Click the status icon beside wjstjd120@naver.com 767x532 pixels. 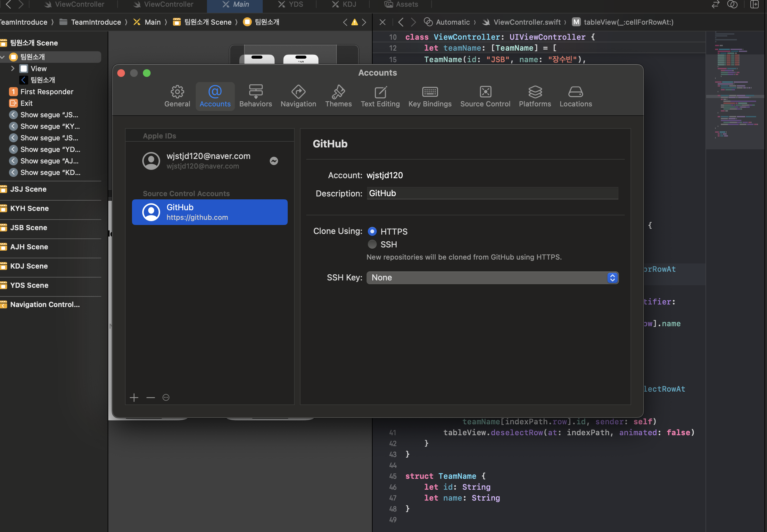point(274,161)
